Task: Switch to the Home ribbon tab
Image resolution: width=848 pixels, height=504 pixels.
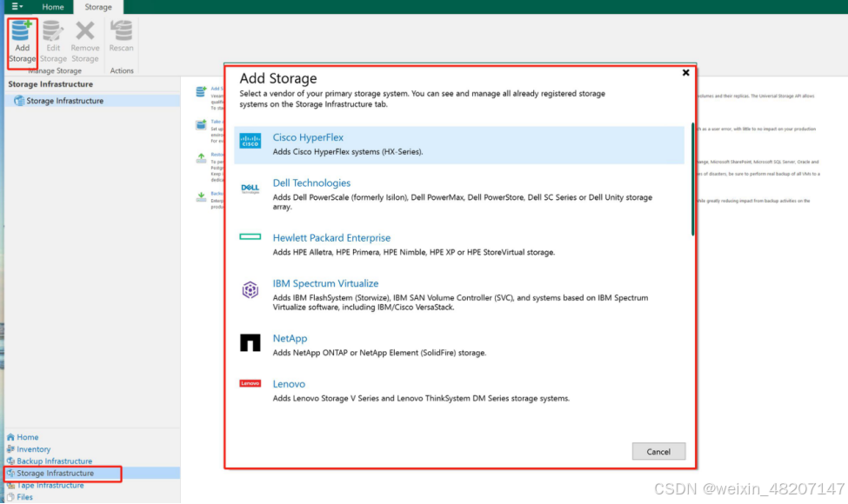Action: 53,7
